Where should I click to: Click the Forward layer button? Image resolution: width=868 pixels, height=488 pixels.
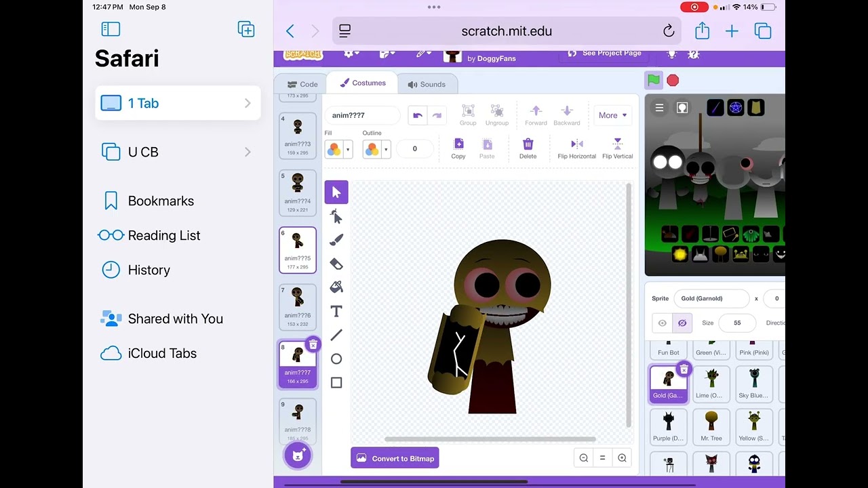536,115
